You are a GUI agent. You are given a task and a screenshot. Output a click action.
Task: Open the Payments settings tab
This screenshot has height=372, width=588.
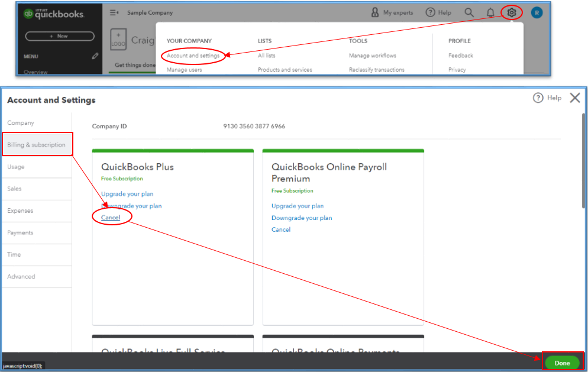(x=37, y=233)
